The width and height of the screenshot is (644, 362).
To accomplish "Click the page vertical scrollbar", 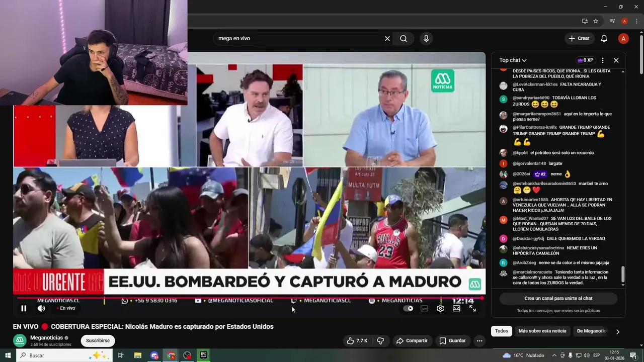I will pyautogui.click(x=641, y=55).
